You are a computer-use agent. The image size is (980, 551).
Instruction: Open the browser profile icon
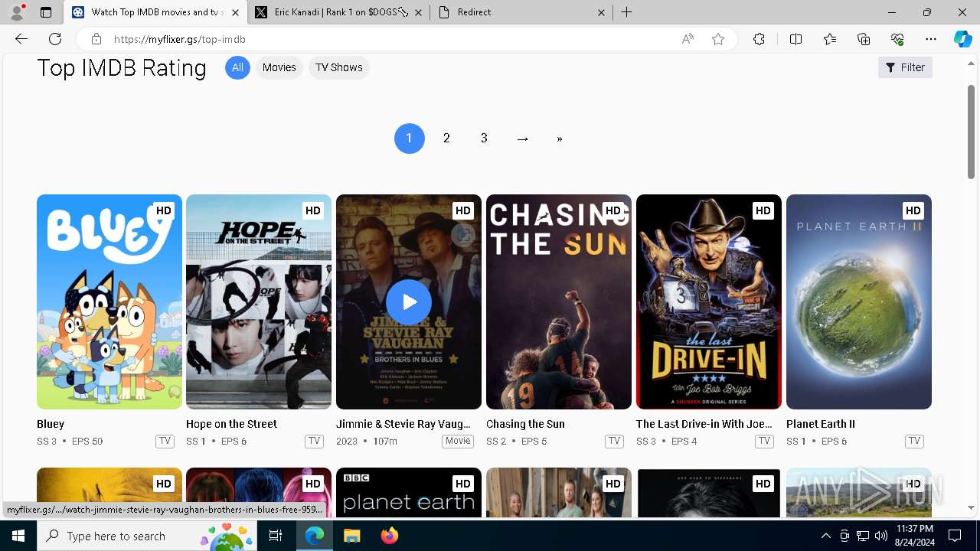point(17,12)
